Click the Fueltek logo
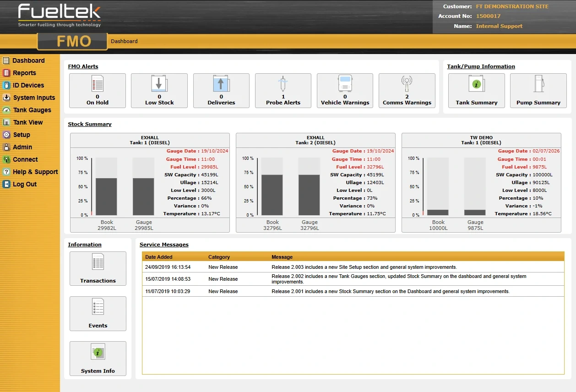Image resolution: width=576 pixels, height=392 pixels. click(x=60, y=16)
